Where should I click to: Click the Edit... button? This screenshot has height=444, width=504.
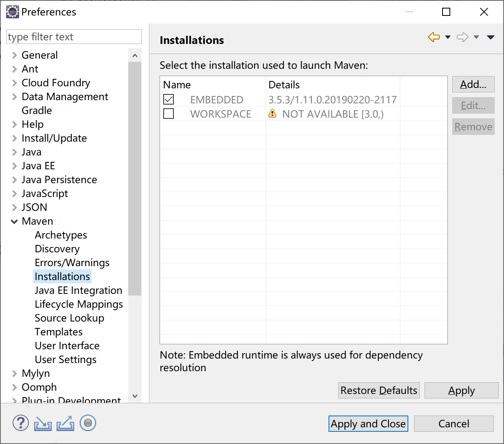click(473, 105)
